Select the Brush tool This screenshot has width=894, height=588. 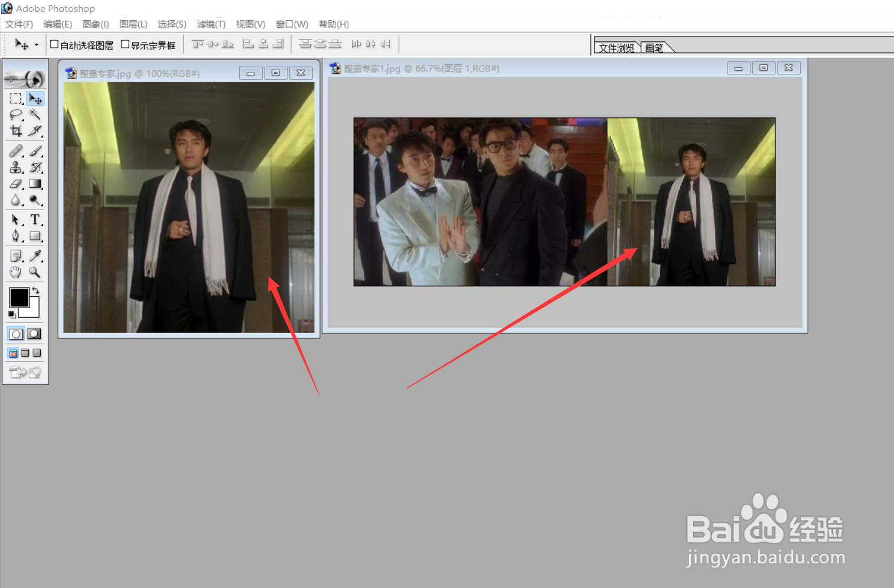click(35, 151)
